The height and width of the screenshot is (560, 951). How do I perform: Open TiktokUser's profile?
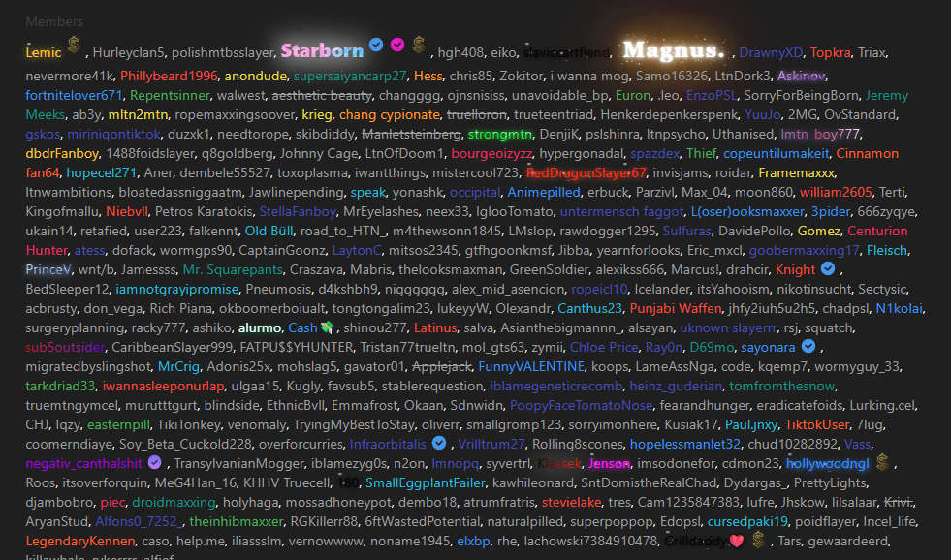click(x=817, y=425)
